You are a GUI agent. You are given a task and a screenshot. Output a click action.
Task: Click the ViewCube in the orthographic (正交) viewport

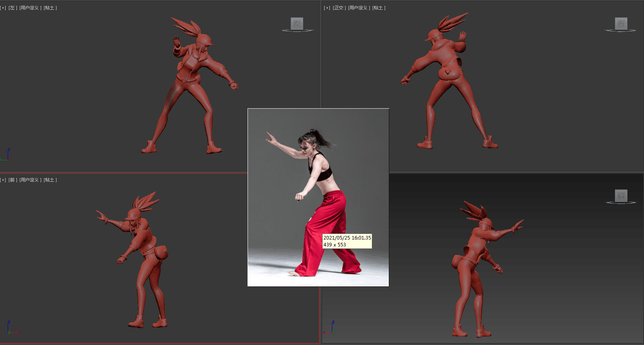click(x=621, y=23)
